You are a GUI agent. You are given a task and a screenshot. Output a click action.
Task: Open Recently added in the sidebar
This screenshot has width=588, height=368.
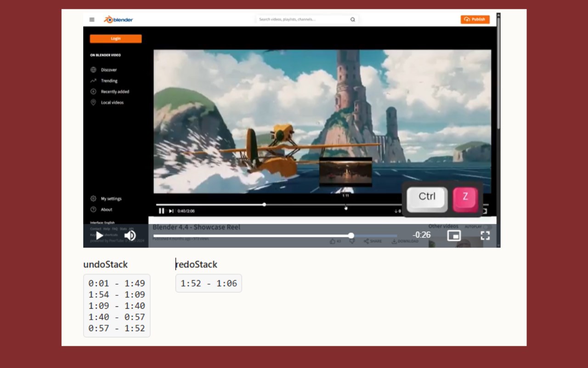[115, 92]
